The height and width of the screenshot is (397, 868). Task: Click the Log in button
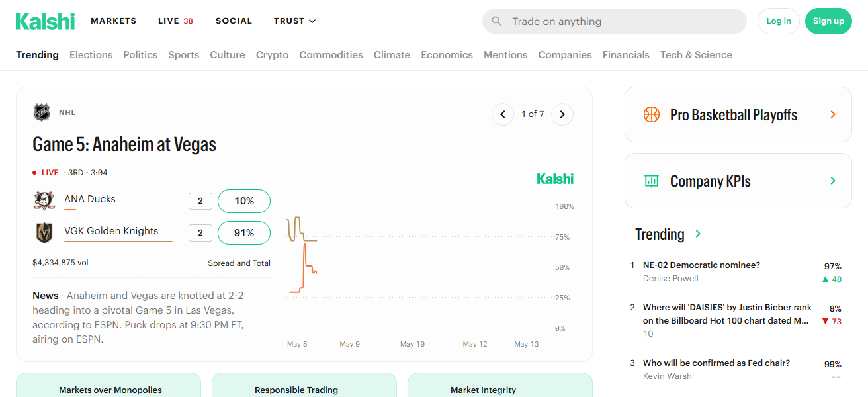point(779,21)
